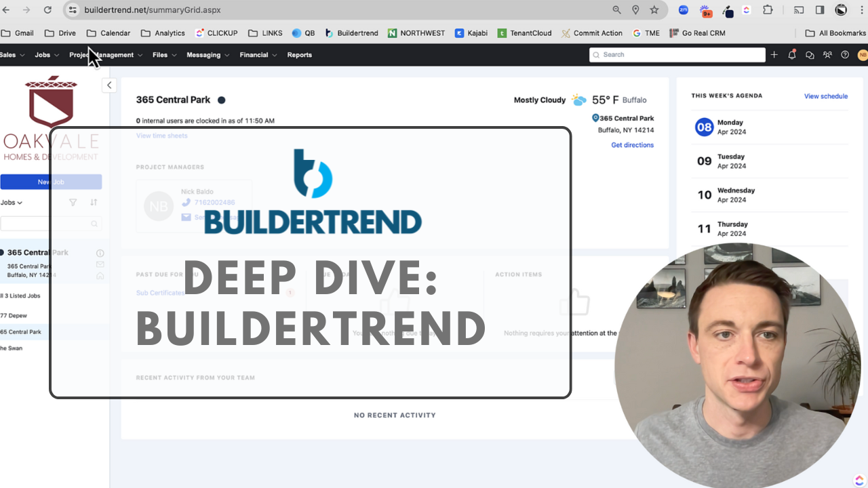
Task: Open the Gmail bookmark
Action: tap(18, 33)
